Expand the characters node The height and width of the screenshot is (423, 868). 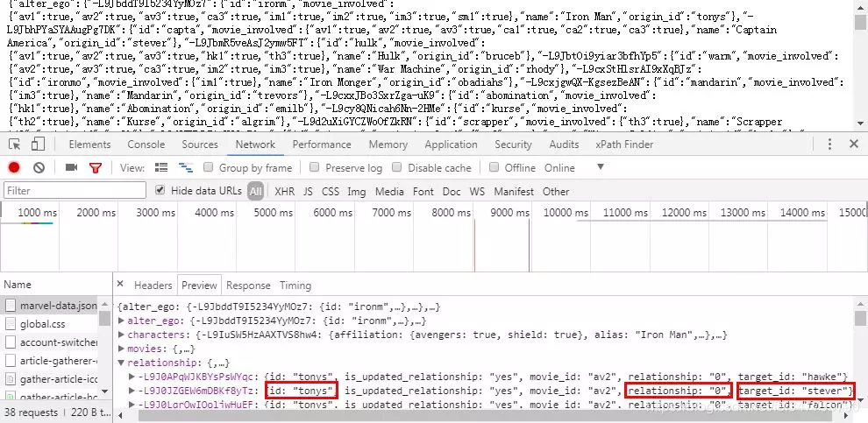click(122, 335)
